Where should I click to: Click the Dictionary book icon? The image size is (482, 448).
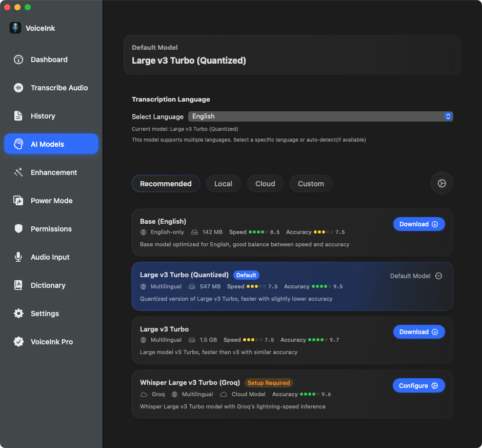18,285
